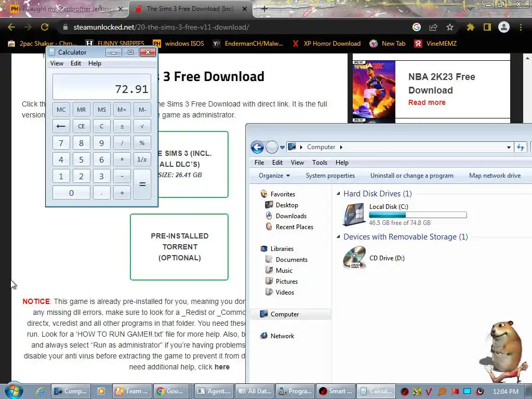
Task: Reload the steamunlocked page
Action: (45, 27)
